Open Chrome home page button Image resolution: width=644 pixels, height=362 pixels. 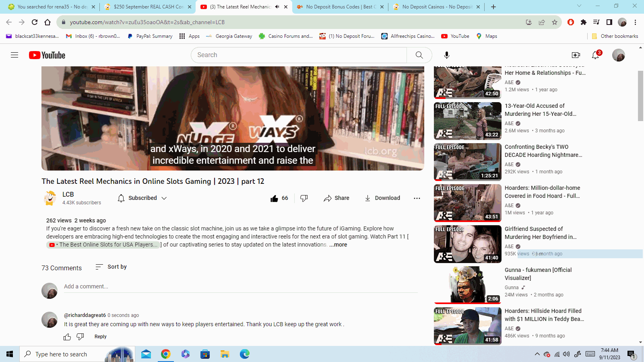click(47, 22)
